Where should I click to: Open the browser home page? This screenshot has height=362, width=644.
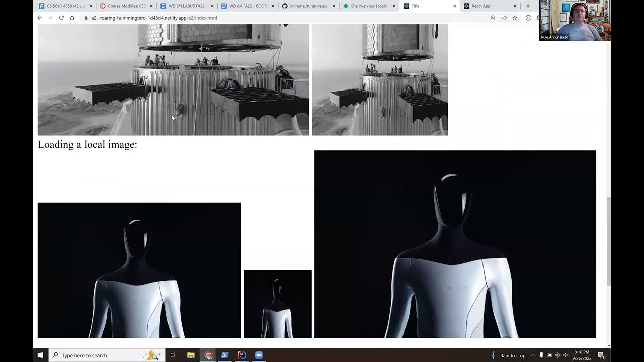click(x=72, y=18)
